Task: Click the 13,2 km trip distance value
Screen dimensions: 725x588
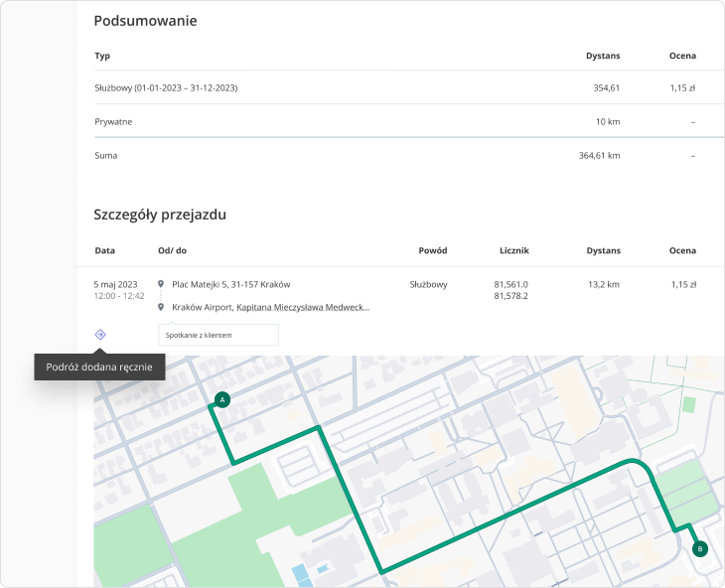Action: 604,284
